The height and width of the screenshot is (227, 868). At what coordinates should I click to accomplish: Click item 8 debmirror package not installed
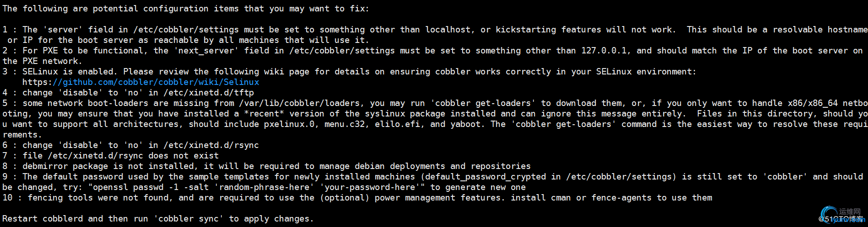[267, 166]
